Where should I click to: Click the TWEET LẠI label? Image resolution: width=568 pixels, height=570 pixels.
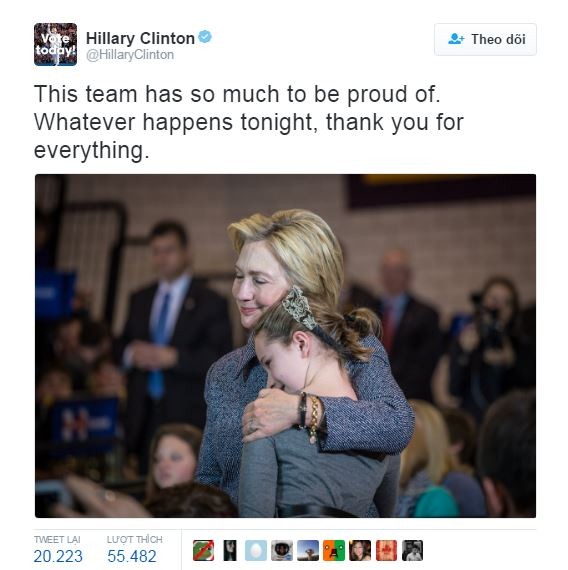tap(57, 539)
